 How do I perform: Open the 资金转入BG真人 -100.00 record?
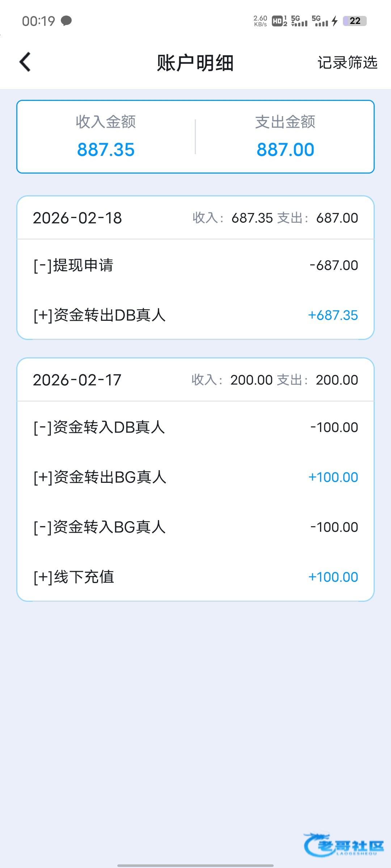[195, 527]
